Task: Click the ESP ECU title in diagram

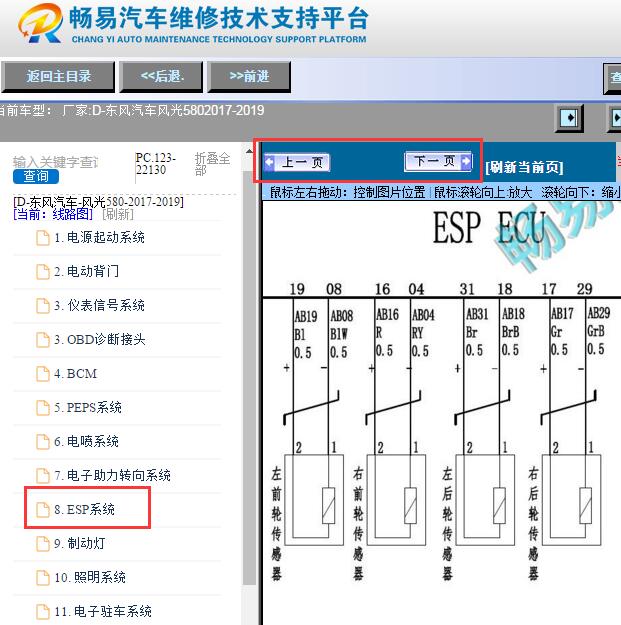Action: pyautogui.click(x=489, y=227)
